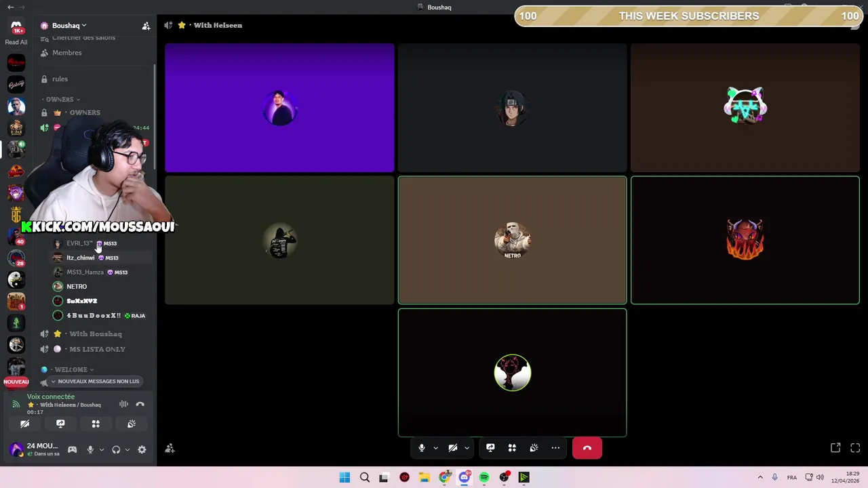Open camera options arrow in call bar
868x488 pixels.
pos(467,448)
